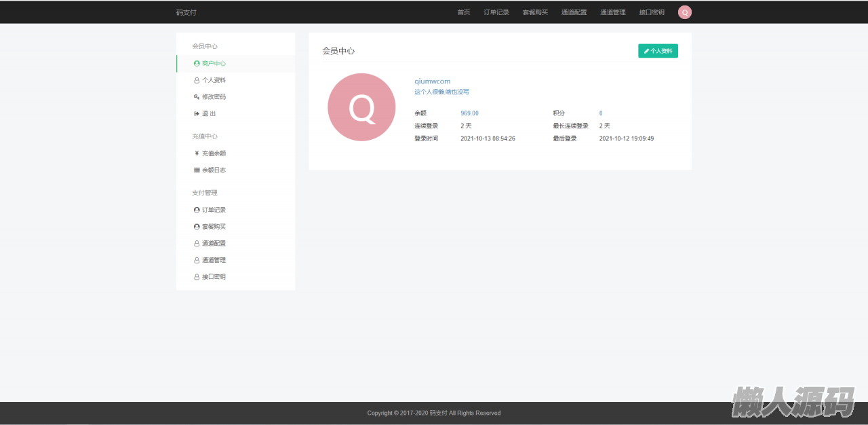This screenshot has width=868, height=425.
Task: Click the 码支付 brand logo text
Action: 186,12
